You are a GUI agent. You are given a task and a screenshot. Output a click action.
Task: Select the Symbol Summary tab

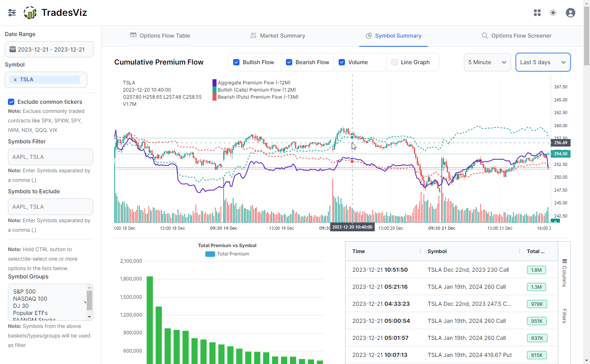[x=393, y=36]
